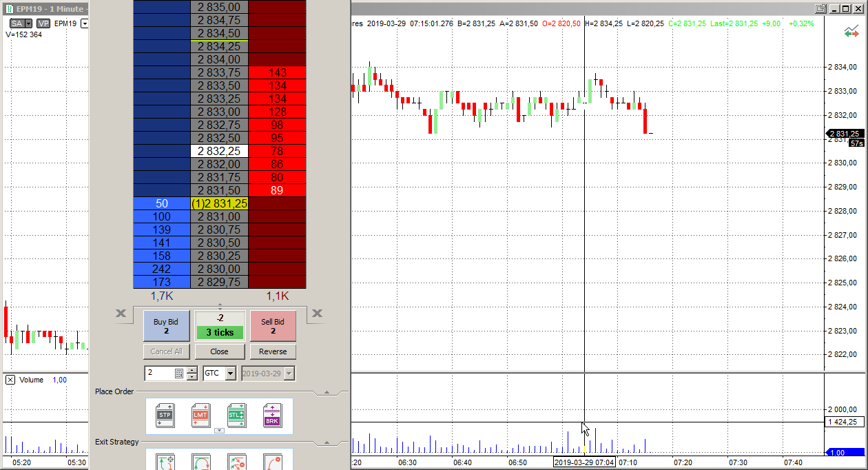Click the Buy Bid 2 button

[166, 326]
